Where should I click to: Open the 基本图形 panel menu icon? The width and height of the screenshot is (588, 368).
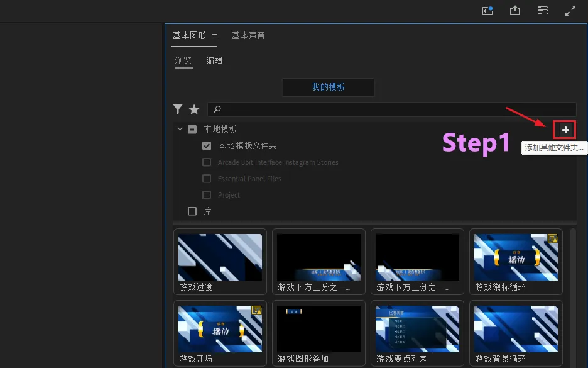tap(215, 36)
